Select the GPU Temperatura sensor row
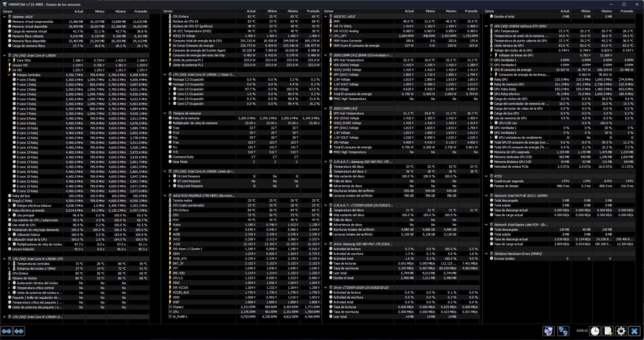 pos(506,31)
